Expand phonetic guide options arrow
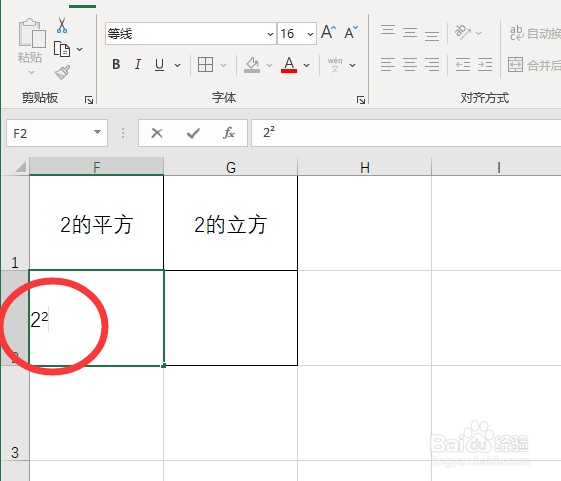The width and height of the screenshot is (561, 481). coord(352,65)
